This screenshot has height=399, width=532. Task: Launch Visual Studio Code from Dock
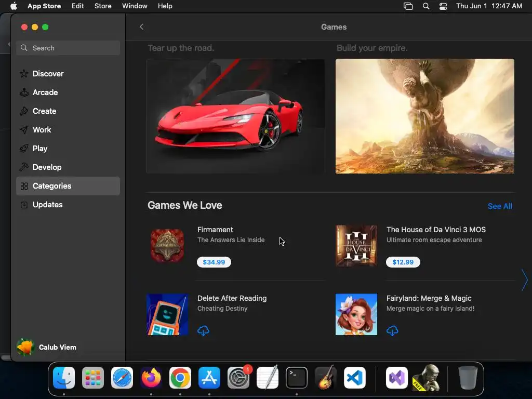click(x=354, y=378)
